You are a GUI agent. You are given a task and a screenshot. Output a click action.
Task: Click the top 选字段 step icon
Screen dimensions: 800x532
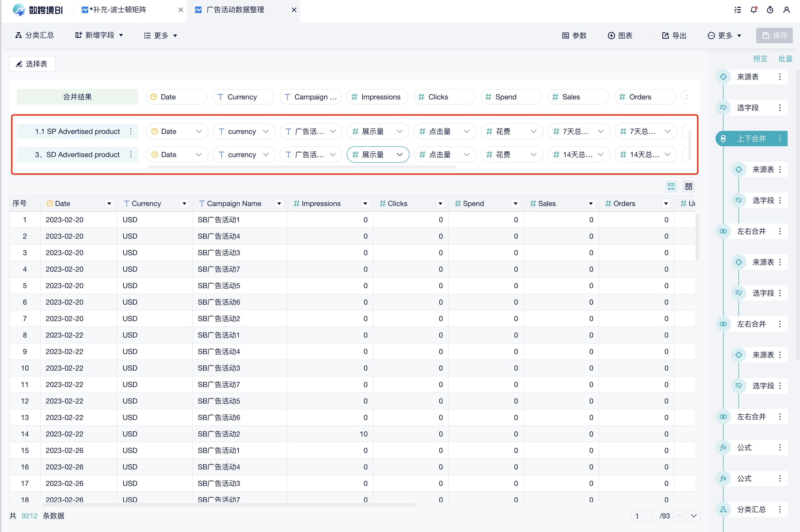723,108
